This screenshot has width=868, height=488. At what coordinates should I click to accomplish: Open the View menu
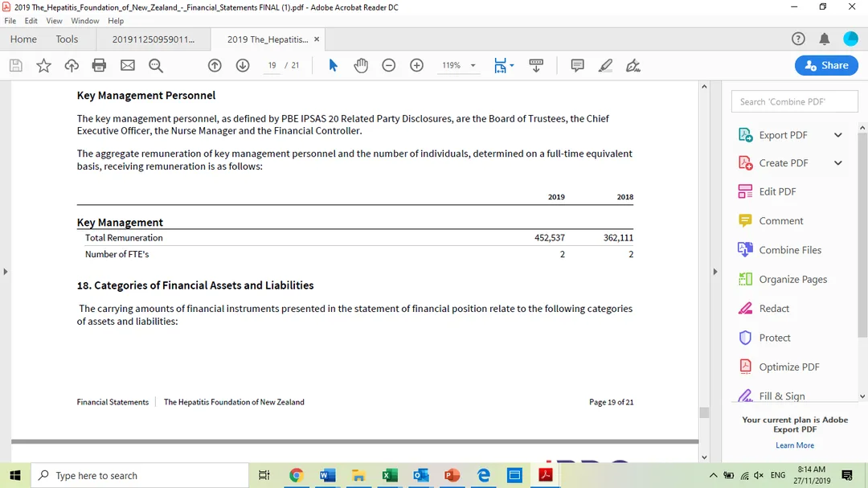point(55,21)
